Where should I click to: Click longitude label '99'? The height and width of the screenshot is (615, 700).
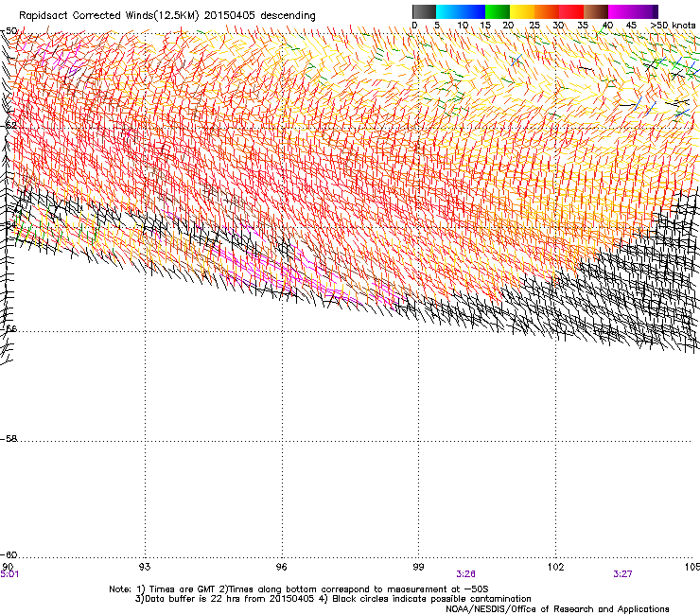pos(418,567)
